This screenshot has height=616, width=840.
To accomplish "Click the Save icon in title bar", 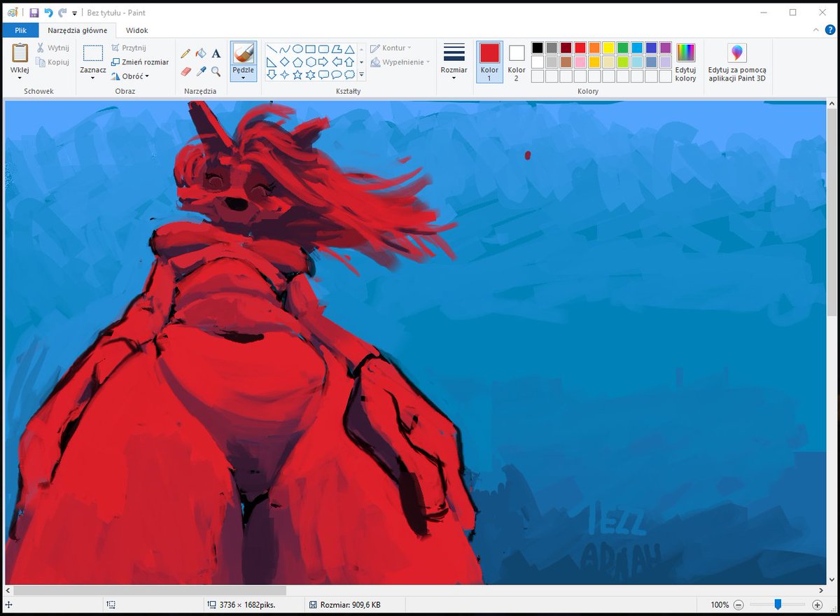I will tap(34, 13).
